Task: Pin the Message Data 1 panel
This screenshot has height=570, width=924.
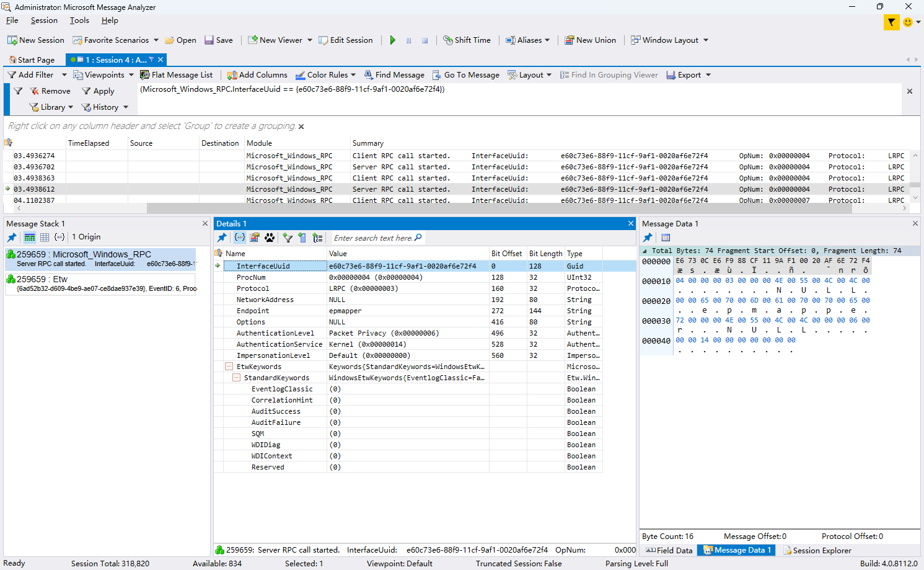Action: pos(648,238)
